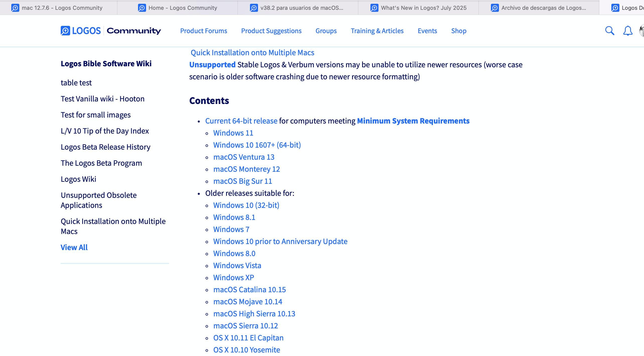Open the user profile avatar
This screenshot has width=644, height=356.
641,31
